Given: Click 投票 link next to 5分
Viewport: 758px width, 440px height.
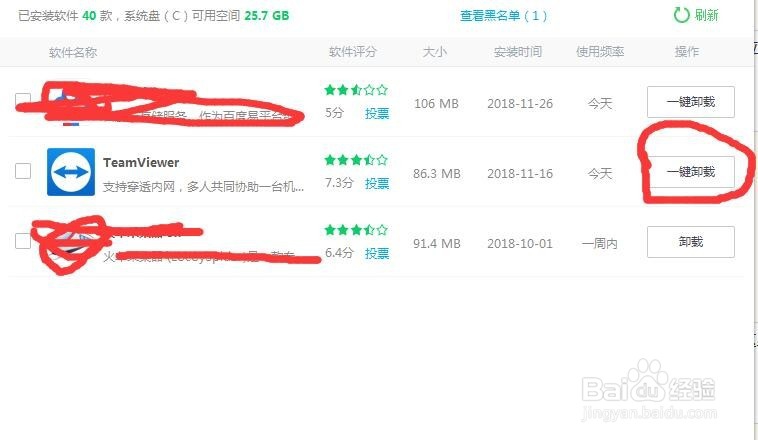Looking at the screenshot, I should (x=377, y=114).
